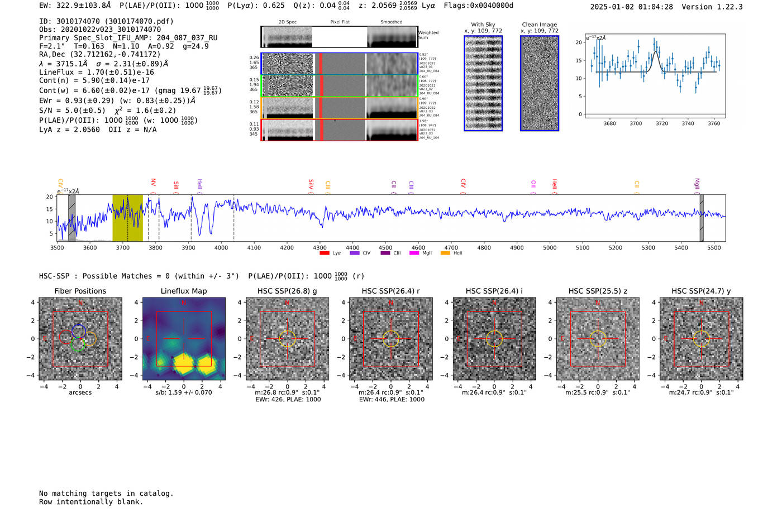
Task: Click the Fiber Positions image panel
Action: [x=80, y=339]
